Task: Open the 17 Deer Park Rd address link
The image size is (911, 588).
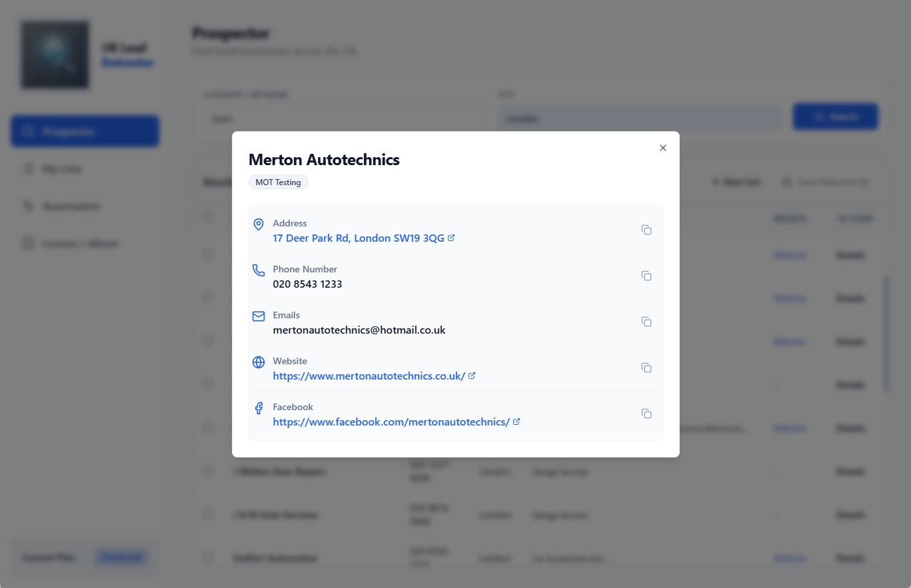Action: (x=359, y=238)
